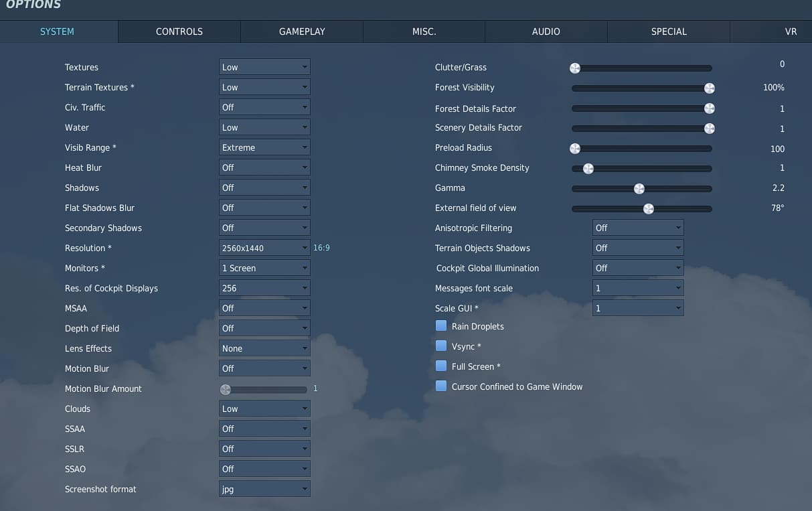Expand the Cockpit Global Illumination dropdown

click(x=638, y=268)
